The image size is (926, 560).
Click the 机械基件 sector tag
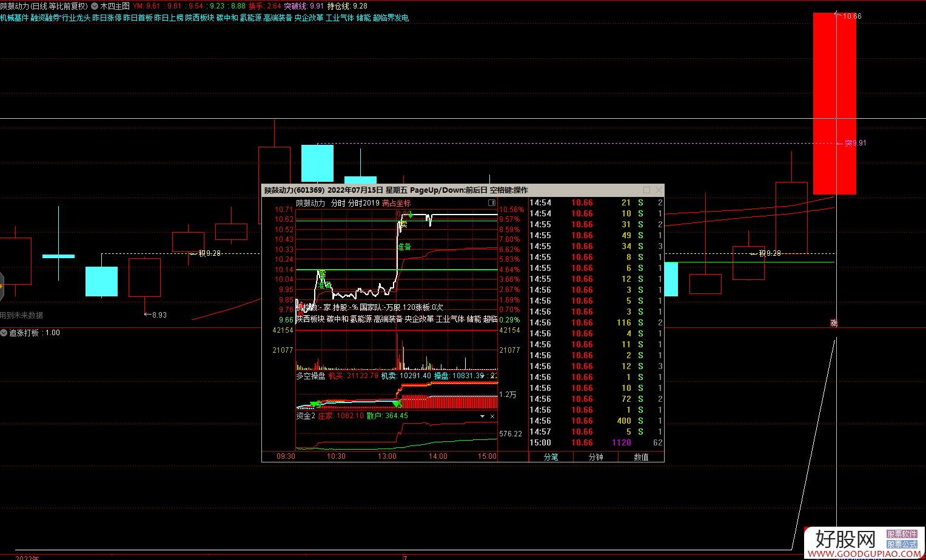point(15,18)
